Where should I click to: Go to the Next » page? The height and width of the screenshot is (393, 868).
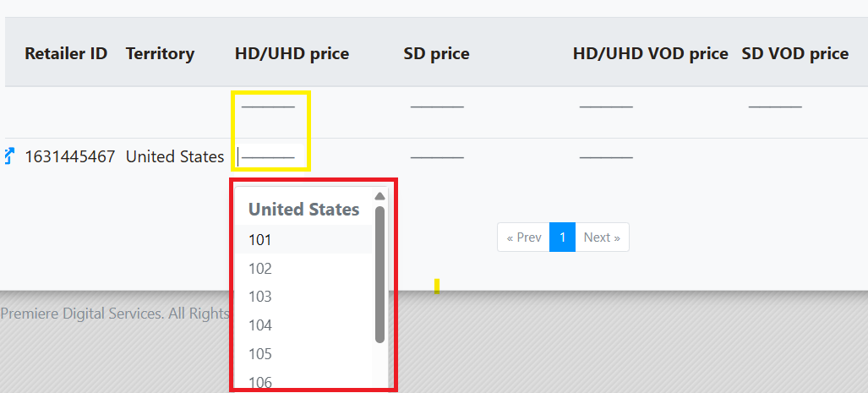click(x=602, y=237)
